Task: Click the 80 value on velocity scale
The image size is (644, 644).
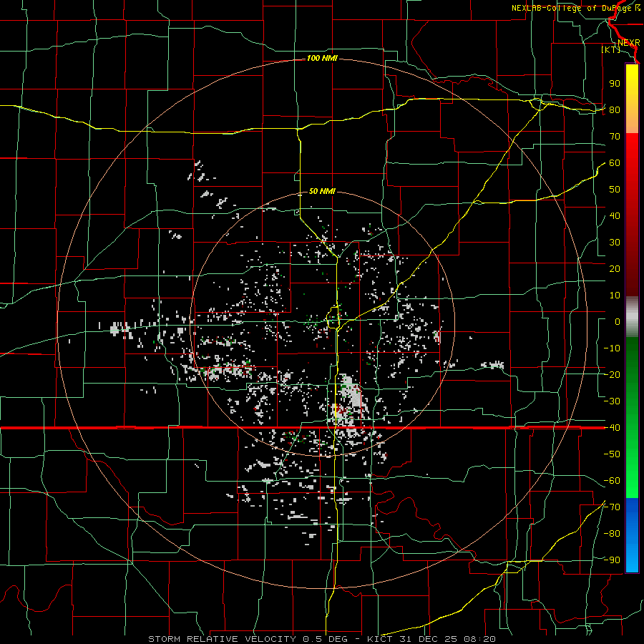Action: (615, 110)
